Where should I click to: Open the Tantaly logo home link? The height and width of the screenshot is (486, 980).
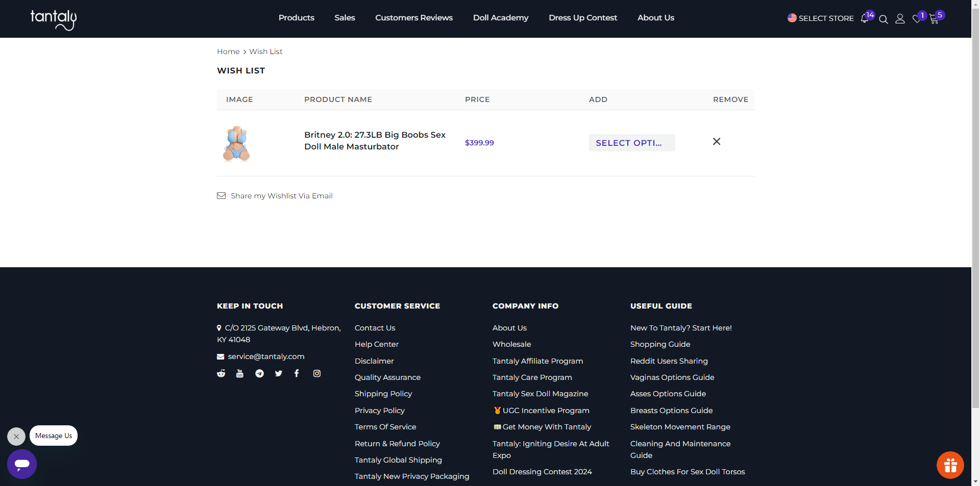54,19
